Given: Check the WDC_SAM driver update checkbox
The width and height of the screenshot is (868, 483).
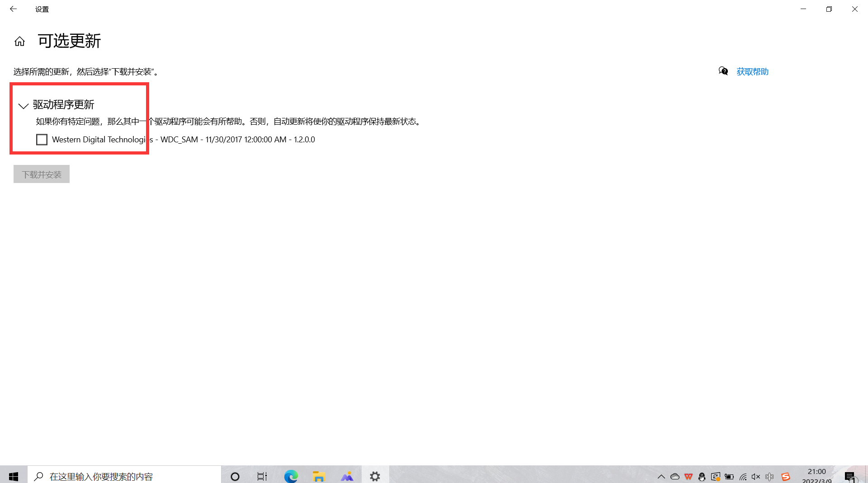Looking at the screenshot, I should [x=42, y=140].
